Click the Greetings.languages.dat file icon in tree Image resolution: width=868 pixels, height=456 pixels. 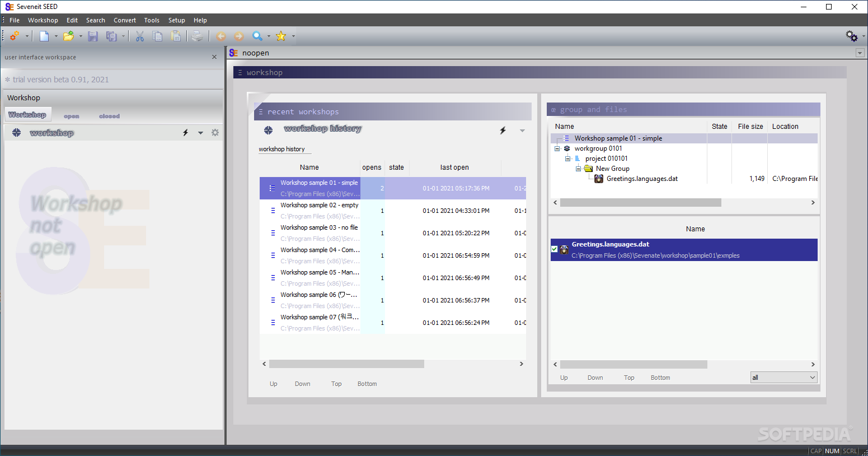click(x=599, y=179)
